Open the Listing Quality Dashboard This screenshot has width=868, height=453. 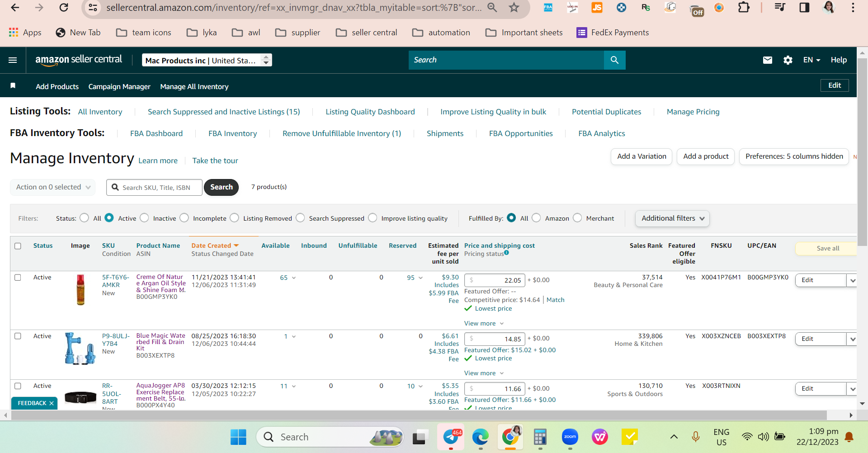pyautogui.click(x=370, y=112)
